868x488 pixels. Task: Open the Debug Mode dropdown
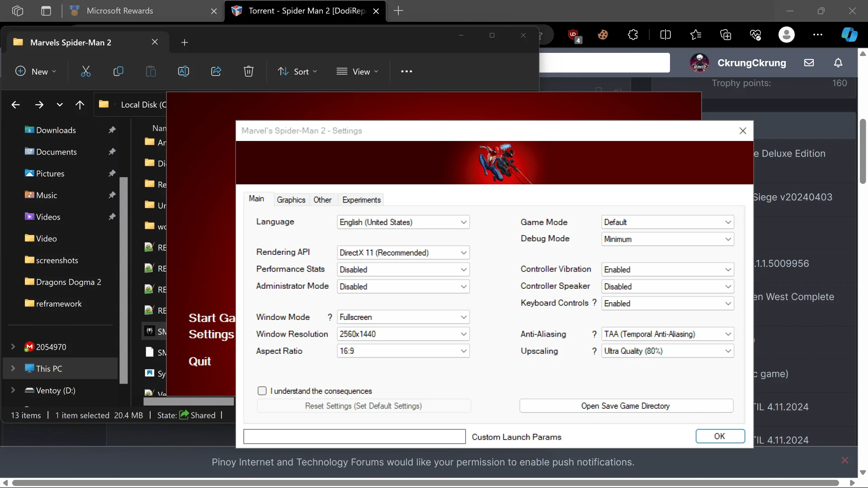668,239
